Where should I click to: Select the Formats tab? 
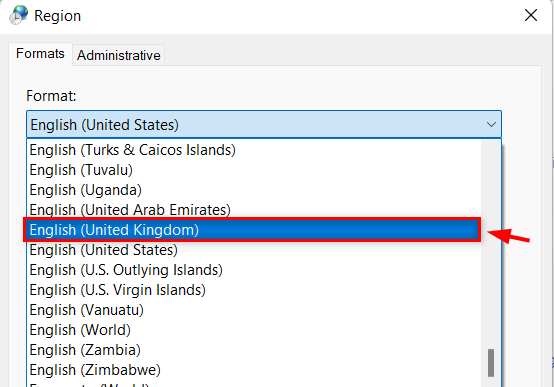pyautogui.click(x=40, y=54)
